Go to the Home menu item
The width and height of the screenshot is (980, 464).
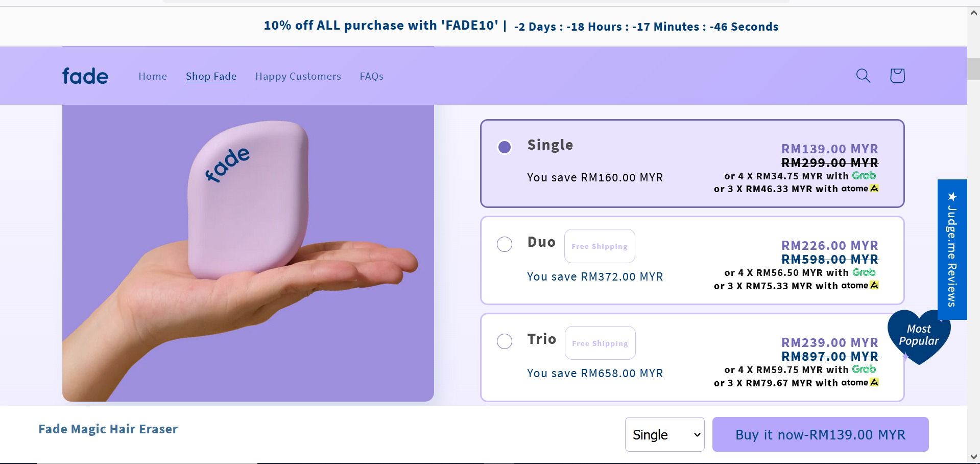coord(153,76)
